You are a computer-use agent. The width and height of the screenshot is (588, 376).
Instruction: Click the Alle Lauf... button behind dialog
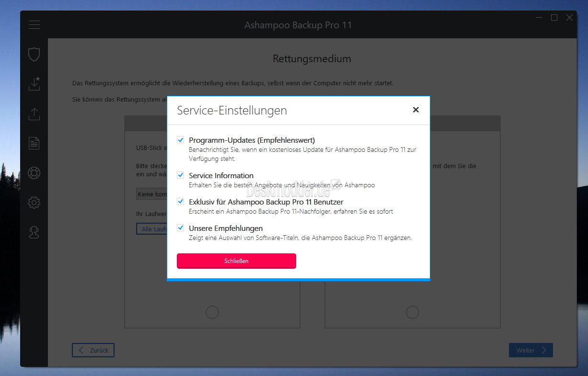(x=151, y=229)
